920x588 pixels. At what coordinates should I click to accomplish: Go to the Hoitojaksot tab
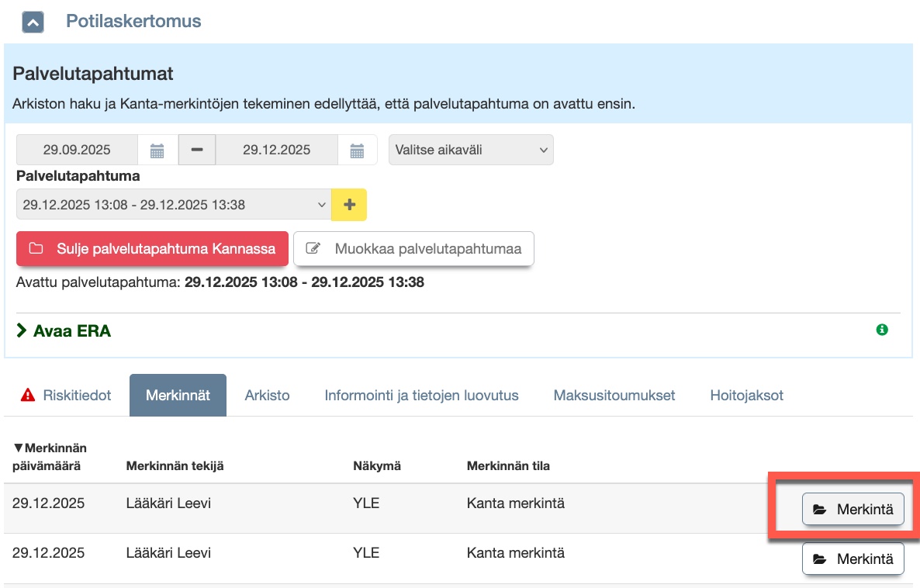746,396
